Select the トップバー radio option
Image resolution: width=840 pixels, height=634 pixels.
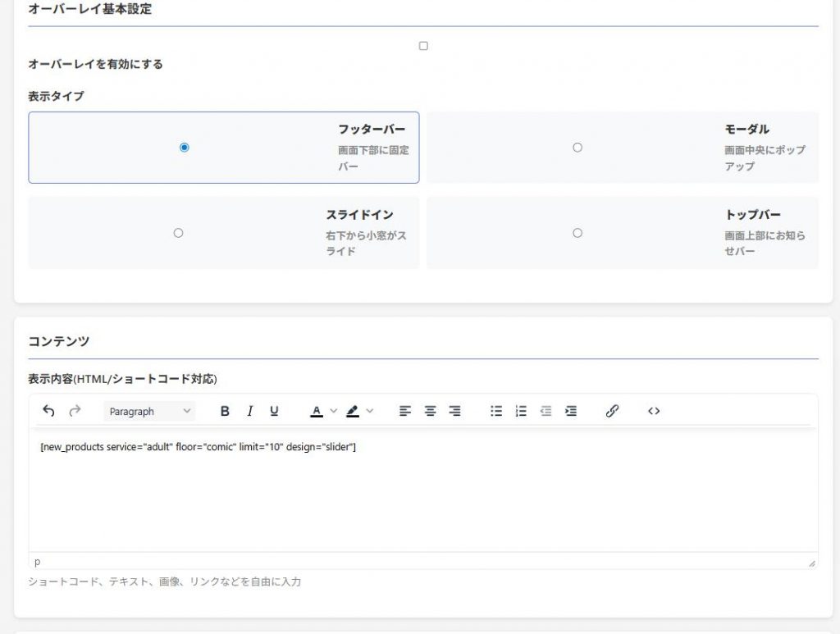tap(577, 233)
